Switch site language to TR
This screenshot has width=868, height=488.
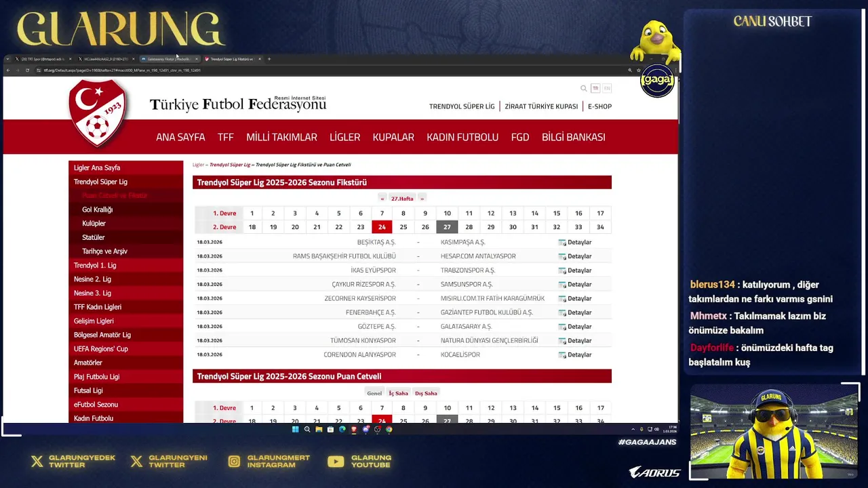[595, 88]
